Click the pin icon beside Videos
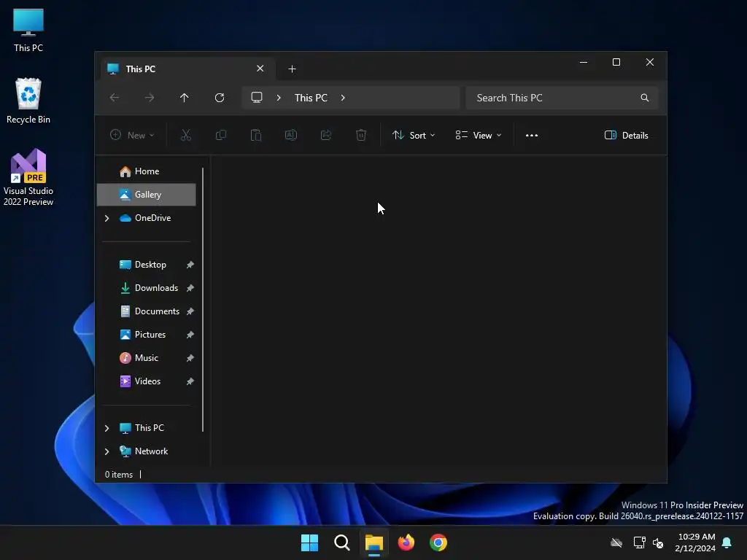This screenshot has width=747, height=560. [x=190, y=381]
